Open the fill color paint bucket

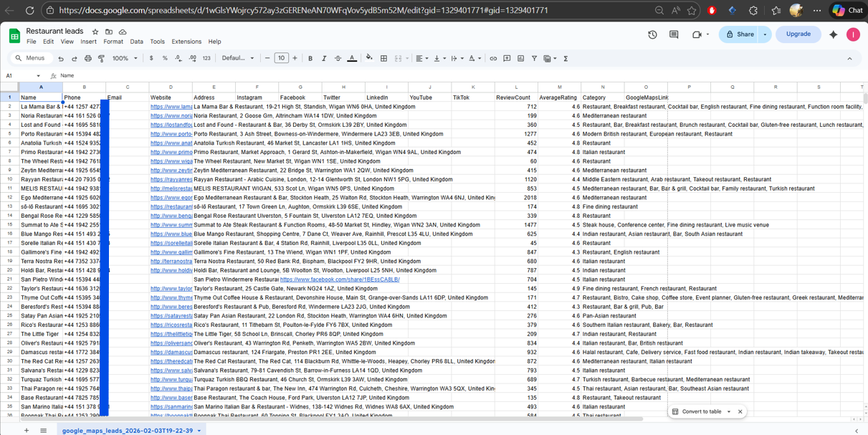369,58
